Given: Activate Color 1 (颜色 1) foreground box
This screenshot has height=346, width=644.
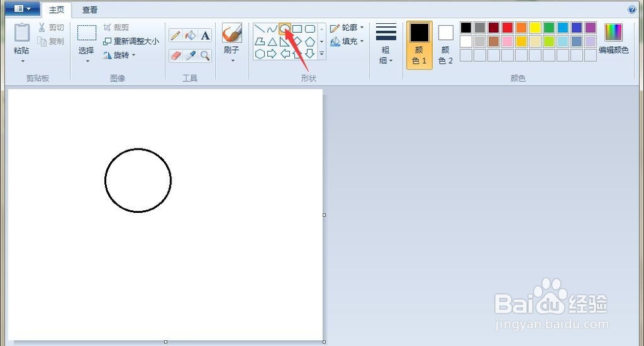Looking at the screenshot, I should pos(419,45).
